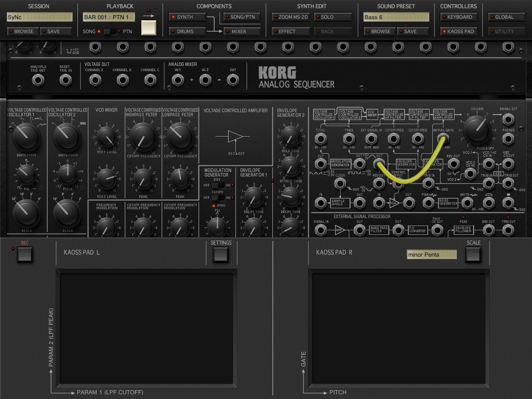Click the WHITE noise output jack
532x399 pixels.
click(x=468, y=203)
